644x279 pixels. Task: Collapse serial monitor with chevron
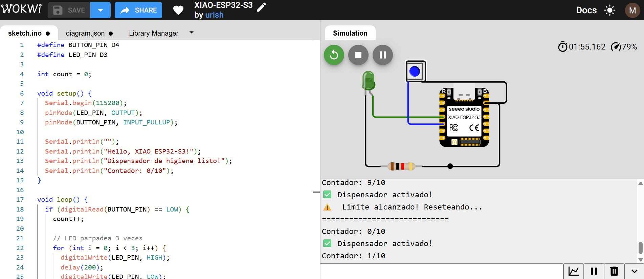coord(635,271)
